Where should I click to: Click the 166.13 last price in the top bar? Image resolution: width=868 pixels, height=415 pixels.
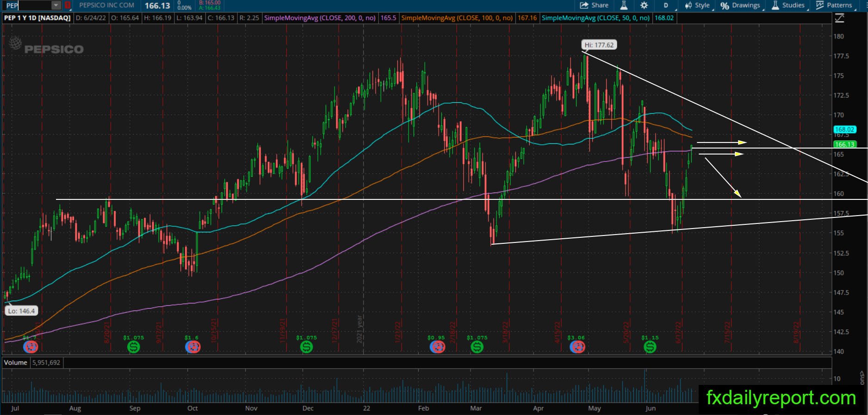click(157, 6)
